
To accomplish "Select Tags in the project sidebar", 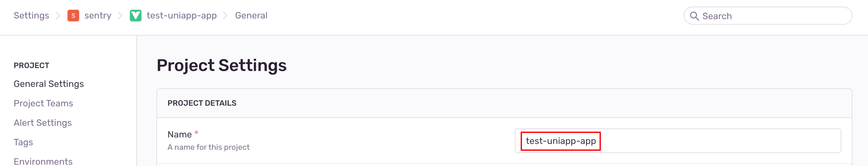I will pos(23,142).
